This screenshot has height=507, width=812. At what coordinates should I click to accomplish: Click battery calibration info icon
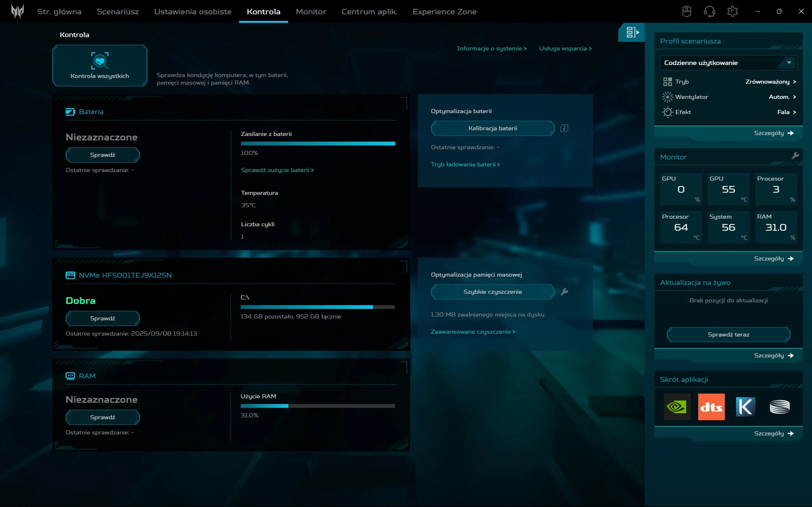pos(564,128)
